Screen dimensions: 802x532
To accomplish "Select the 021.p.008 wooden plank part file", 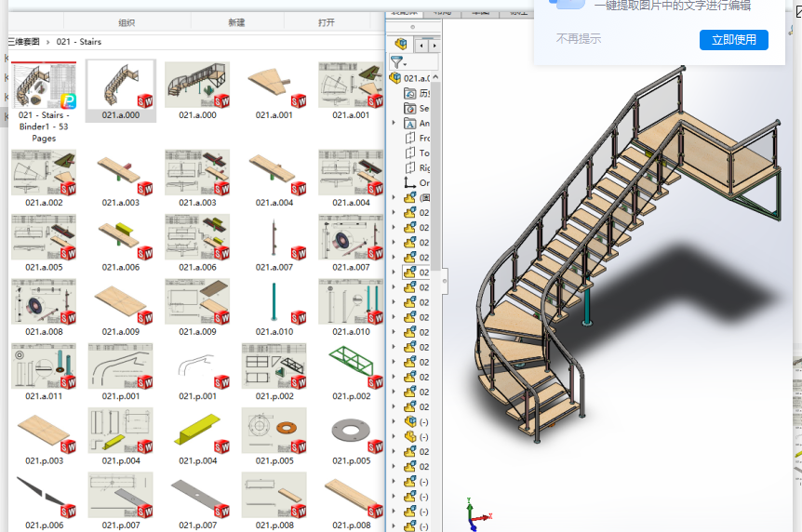I will tap(351, 500).
